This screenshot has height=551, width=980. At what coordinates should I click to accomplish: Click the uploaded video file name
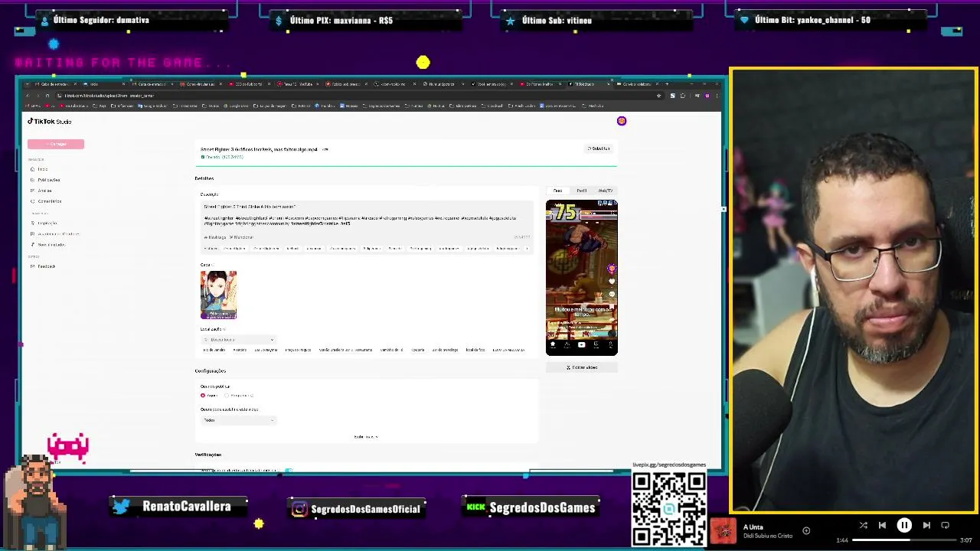pos(259,149)
